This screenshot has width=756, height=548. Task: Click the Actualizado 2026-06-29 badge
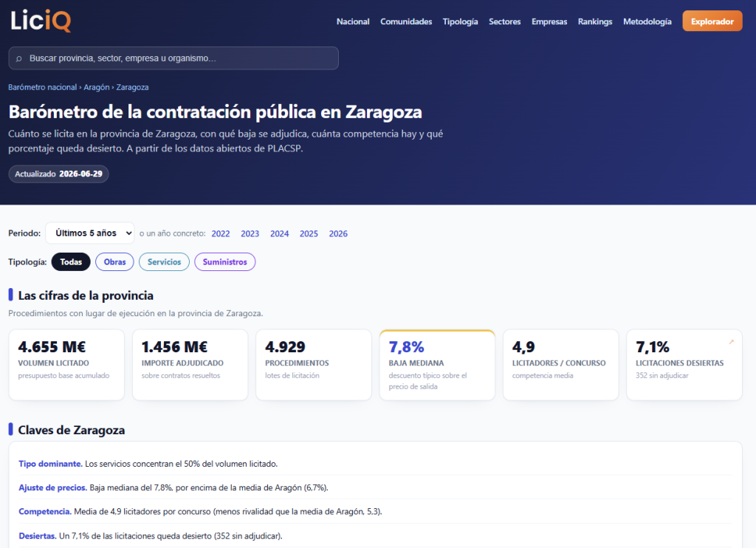coord(58,174)
